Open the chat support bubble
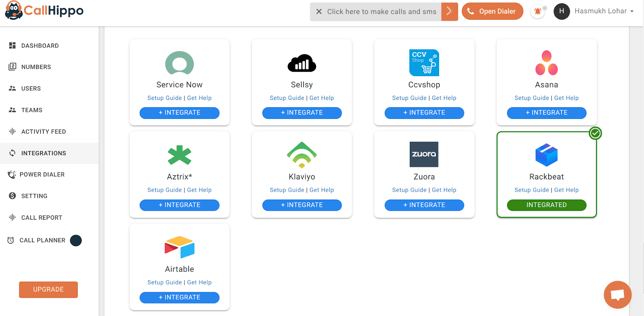This screenshot has height=316, width=644. 618,295
